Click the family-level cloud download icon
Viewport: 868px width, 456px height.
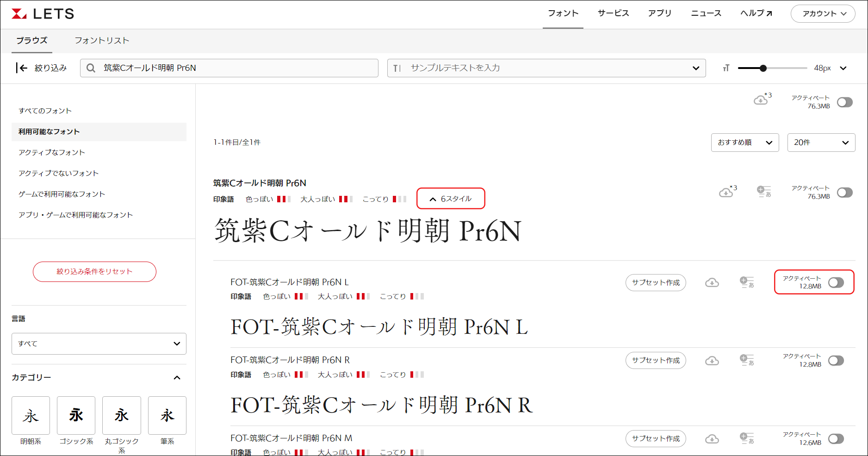pyautogui.click(x=726, y=192)
